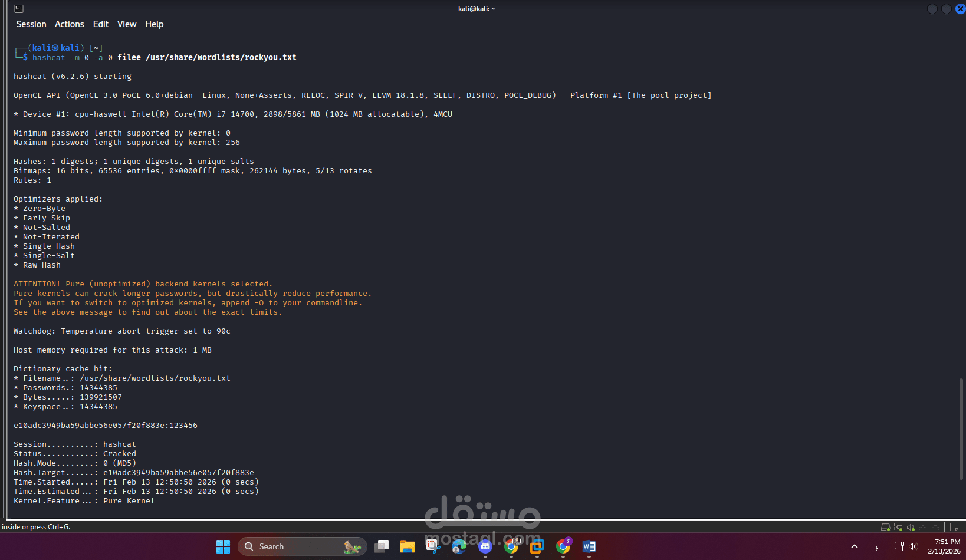The width and height of the screenshot is (966, 560).
Task: Click the "Dictionary cache hit:" heading
Action: pos(63,369)
